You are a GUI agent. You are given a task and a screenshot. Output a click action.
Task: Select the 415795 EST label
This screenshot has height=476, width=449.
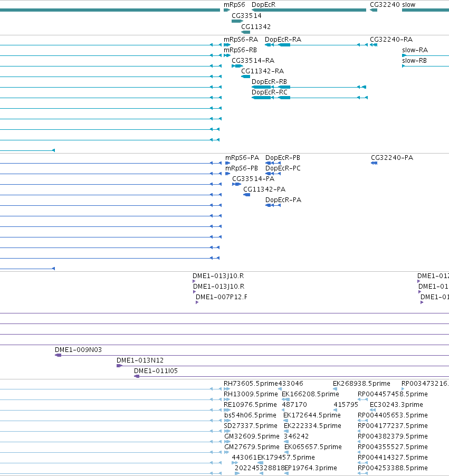pyautogui.click(x=346, y=405)
